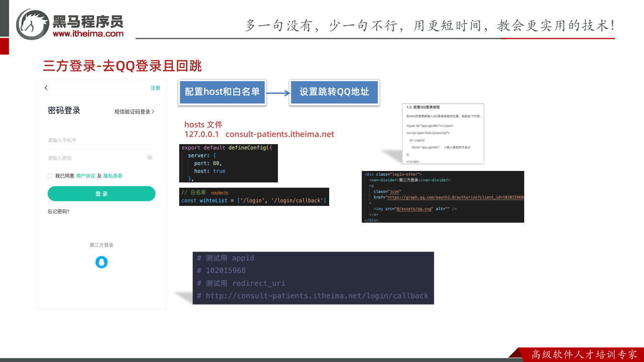Image resolution: width=644 pixels, height=362 pixels.
Task: Click the 注册 register link
Action: click(155, 88)
